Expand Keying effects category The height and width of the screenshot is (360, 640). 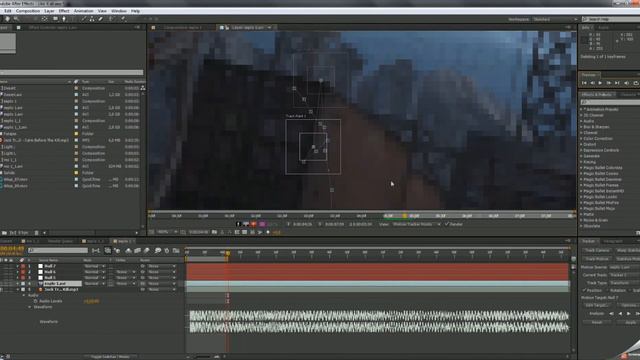coord(581,162)
